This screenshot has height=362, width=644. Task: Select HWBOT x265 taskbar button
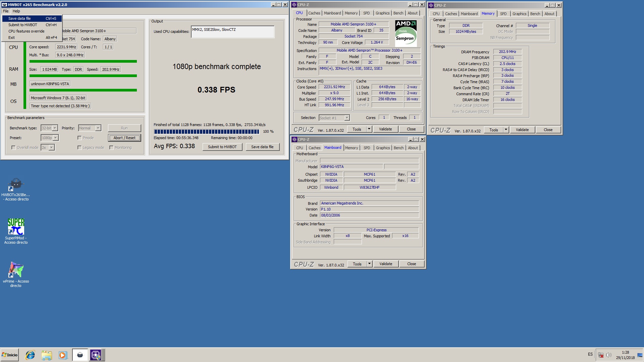pos(80,355)
